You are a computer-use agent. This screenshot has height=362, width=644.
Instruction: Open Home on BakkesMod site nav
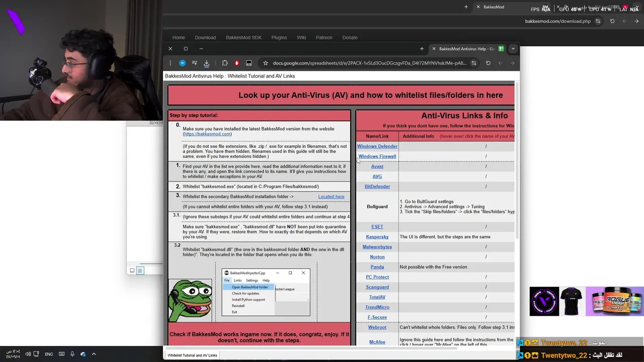click(179, 38)
